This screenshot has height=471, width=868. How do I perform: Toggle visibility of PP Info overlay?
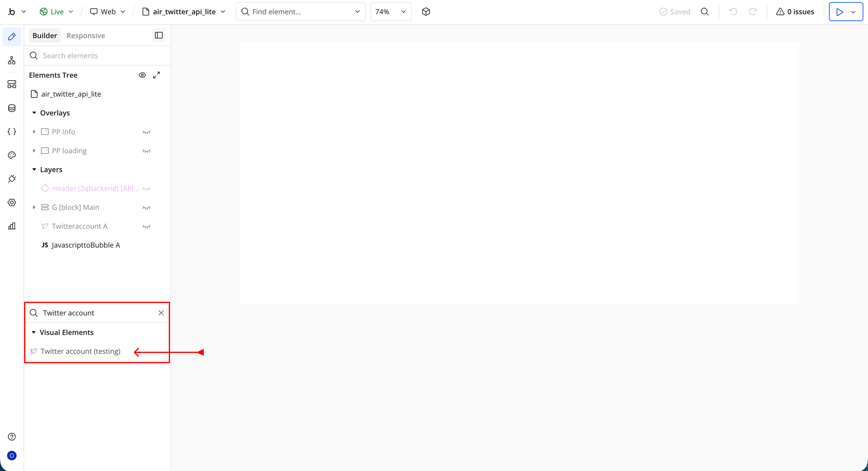click(146, 132)
